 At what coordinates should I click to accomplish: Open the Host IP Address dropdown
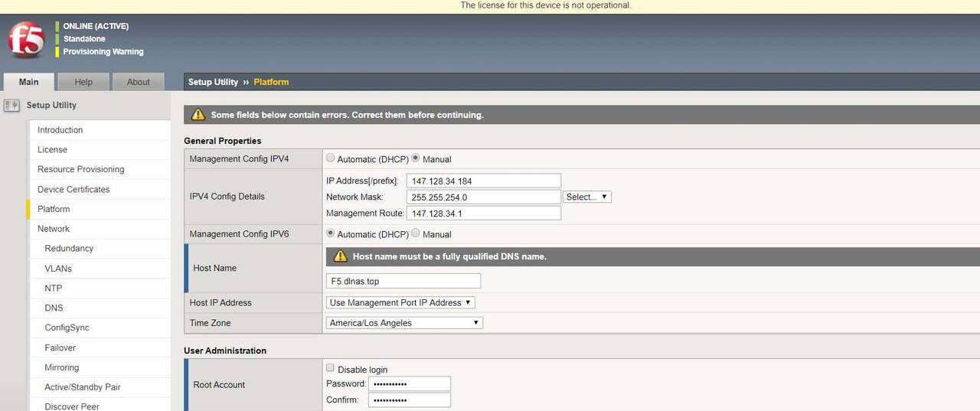tap(400, 302)
